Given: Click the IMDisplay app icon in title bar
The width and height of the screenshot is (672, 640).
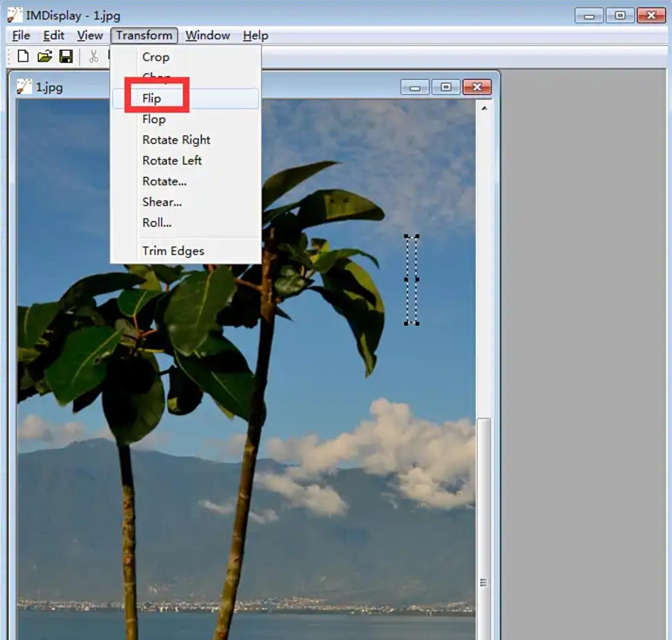Looking at the screenshot, I should click(15, 15).
